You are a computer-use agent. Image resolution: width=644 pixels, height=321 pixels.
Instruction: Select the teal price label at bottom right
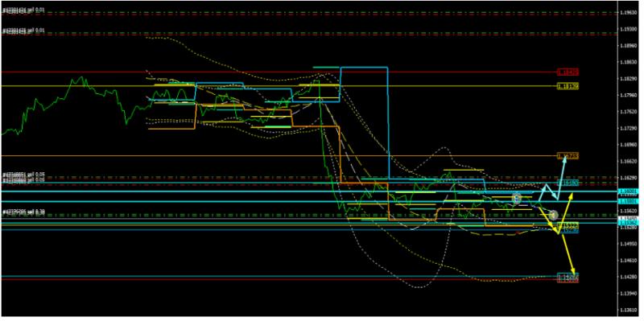click(568, 276)
